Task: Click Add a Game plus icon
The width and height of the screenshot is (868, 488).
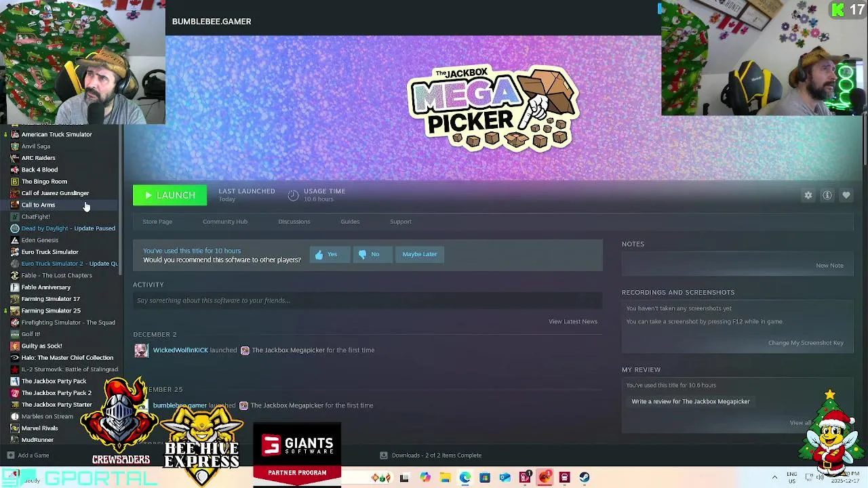Action: tap(10, 455)
